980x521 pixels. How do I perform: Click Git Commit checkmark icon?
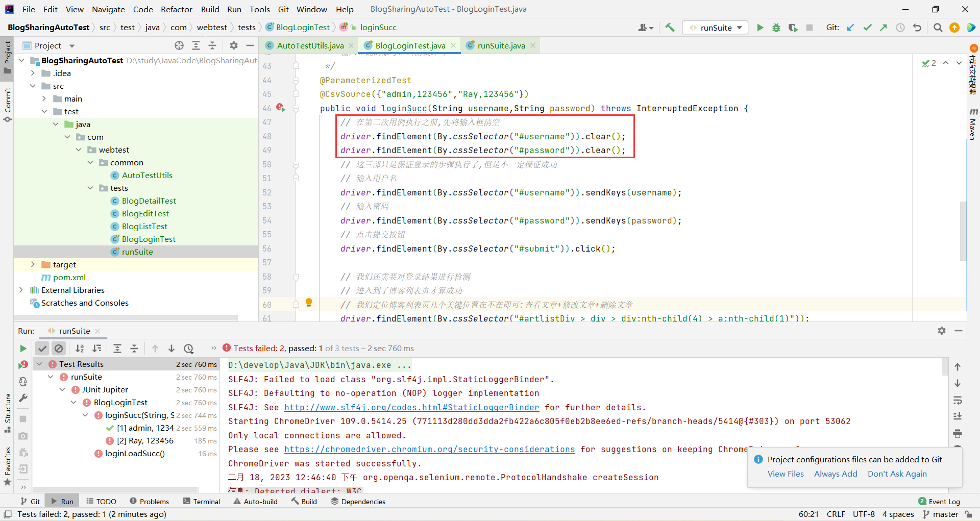tap(867, 28)
